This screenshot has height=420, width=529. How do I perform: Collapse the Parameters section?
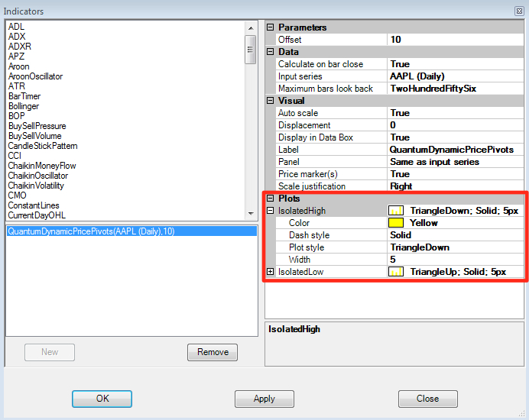(271, 27)
